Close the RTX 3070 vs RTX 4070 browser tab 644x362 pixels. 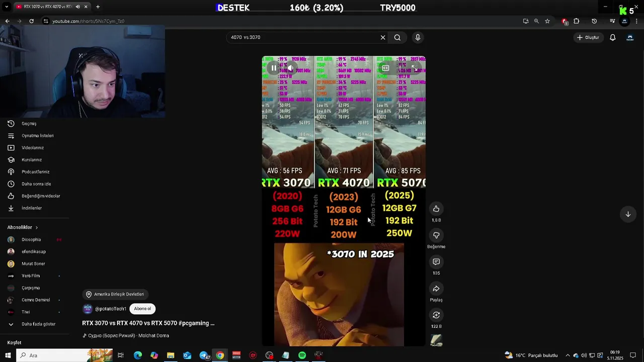(x=86, y=7)
